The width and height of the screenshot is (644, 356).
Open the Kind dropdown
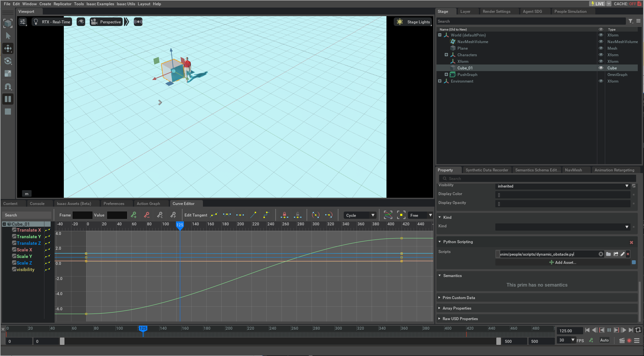(x=563, y=227)
